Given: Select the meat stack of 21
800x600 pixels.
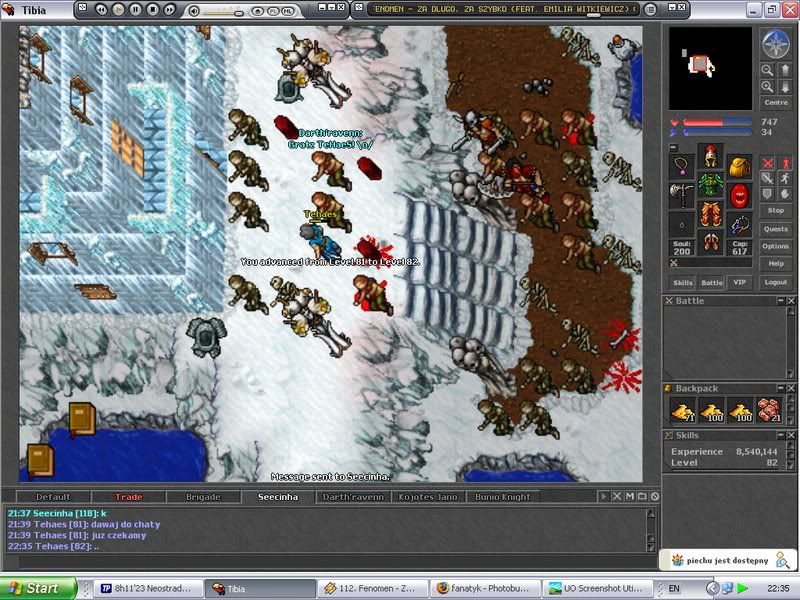Looking at the screenshot, I should point(769,411).
